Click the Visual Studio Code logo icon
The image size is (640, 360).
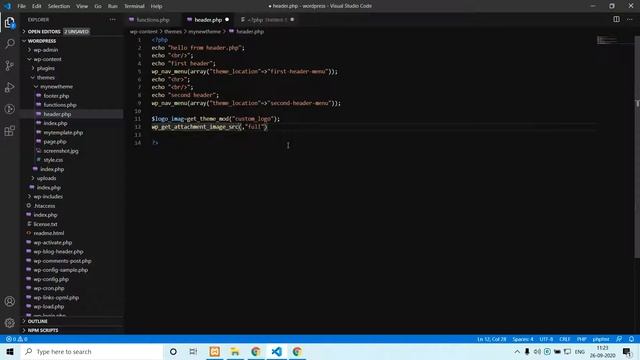tap(7, 6)
